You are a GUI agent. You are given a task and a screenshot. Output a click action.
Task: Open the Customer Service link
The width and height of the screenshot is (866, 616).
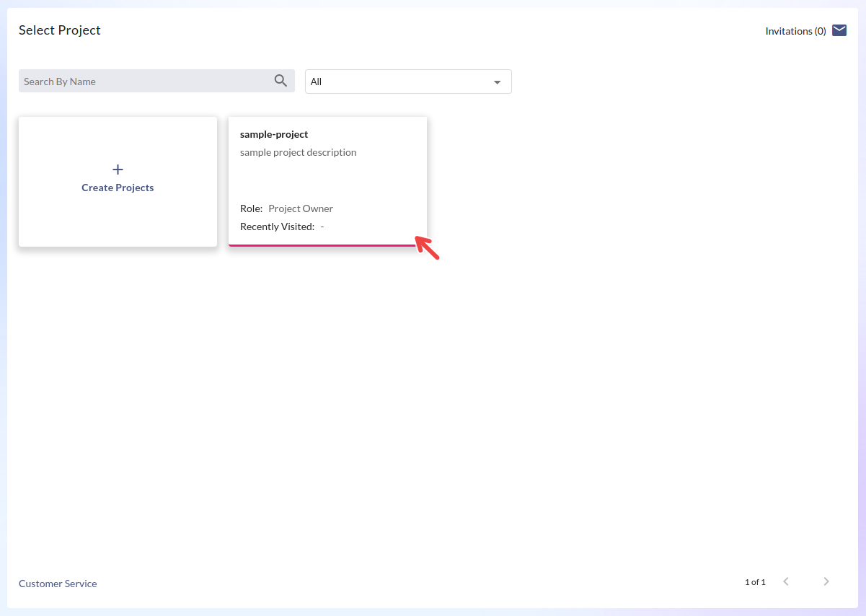[x=58, y=584]
